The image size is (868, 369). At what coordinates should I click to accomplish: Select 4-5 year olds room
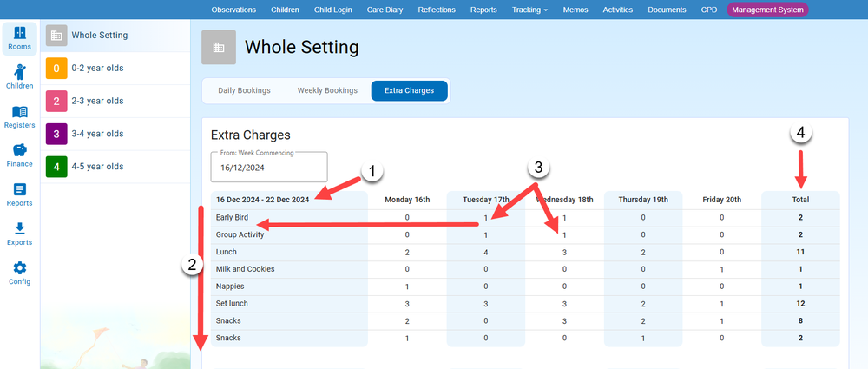point(115,166)
